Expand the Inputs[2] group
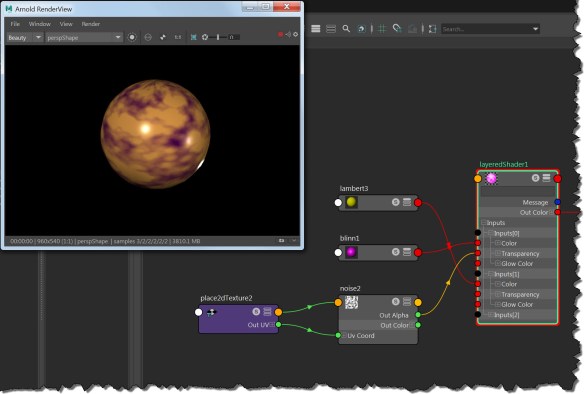 click(491, 315)
